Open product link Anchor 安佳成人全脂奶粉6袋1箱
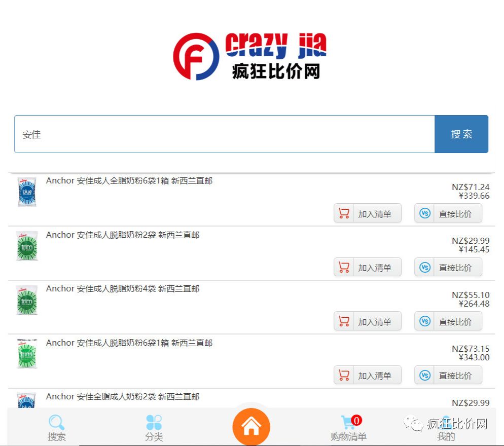The height and width of the screenshot is (446, 504). point(129,180)
